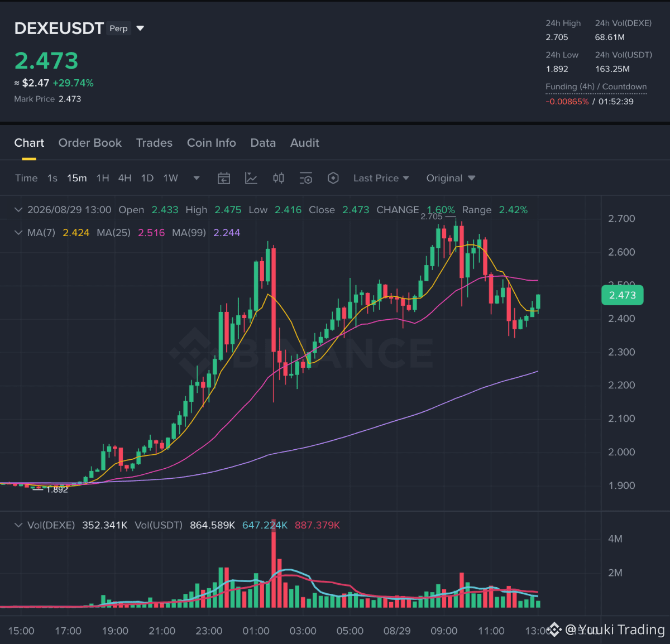The image size is (670, 644).
Task: Click the MA(25) indicator label
Action: [x=114, y=233]
